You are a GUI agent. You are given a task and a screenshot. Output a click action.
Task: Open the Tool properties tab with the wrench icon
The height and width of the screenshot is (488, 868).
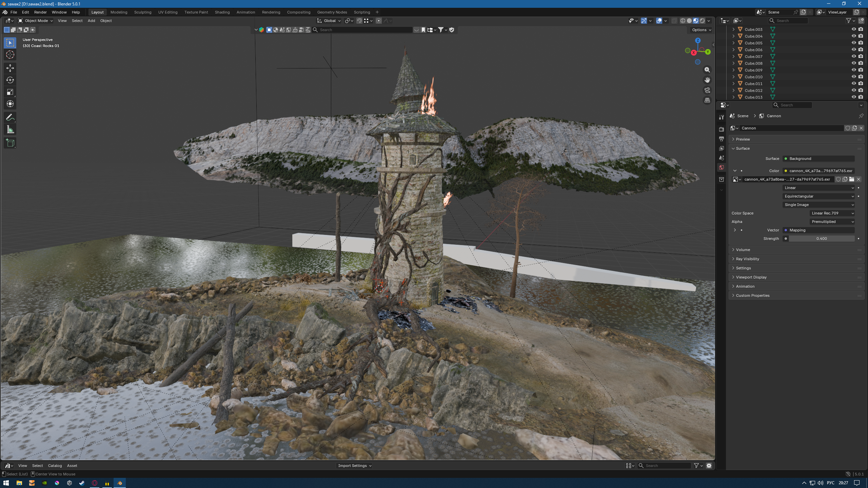[722, 117]
